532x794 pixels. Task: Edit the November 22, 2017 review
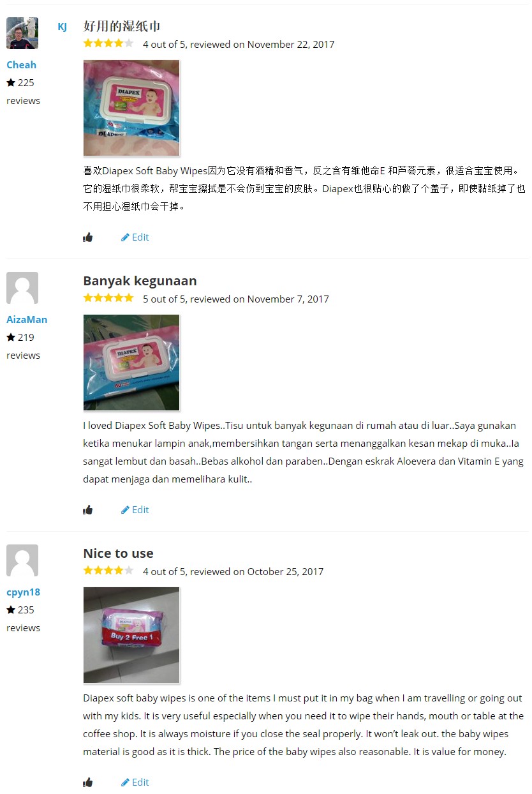[135, 237]
